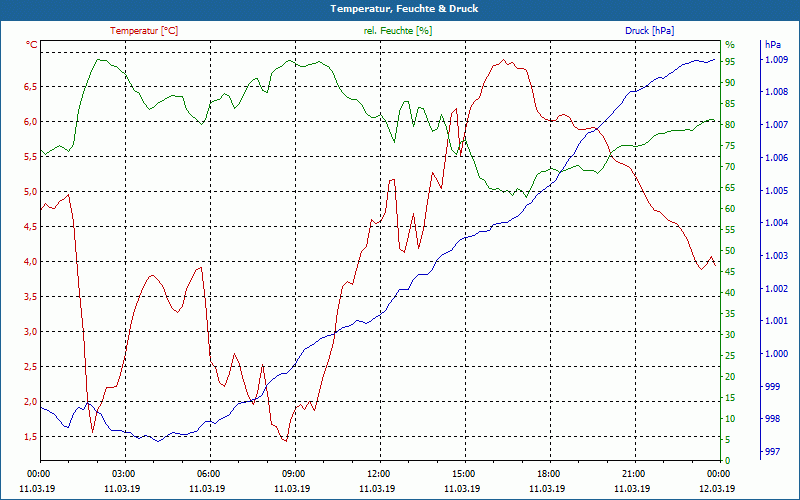This screenshot has width=800, height=500.
Task: Click the '60' humidity axis value
Action: click(x=730, y=209)
